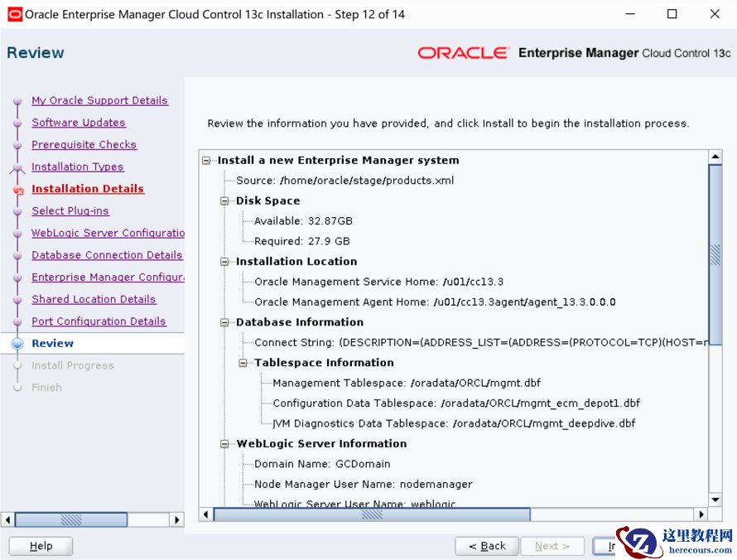Click the Shared Location Details step bullet
Viewport: 737px width, 560px height.
coord(18,300)
